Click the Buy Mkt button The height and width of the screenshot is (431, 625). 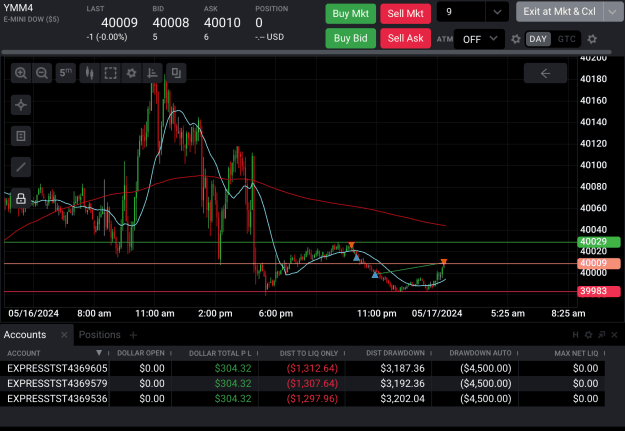point(350,14)
